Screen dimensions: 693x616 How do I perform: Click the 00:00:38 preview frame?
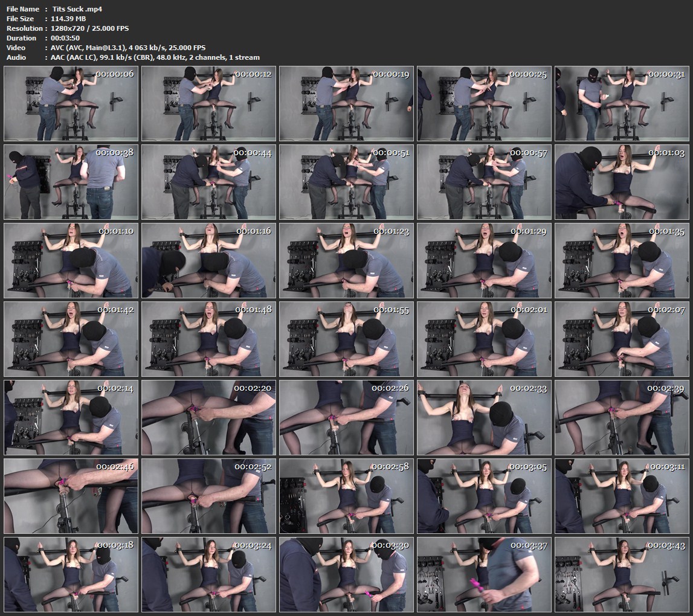[x=71, y=182]
